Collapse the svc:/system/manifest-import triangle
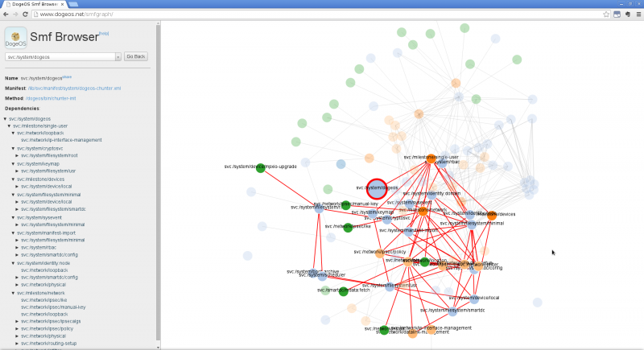 coord(13,233)
